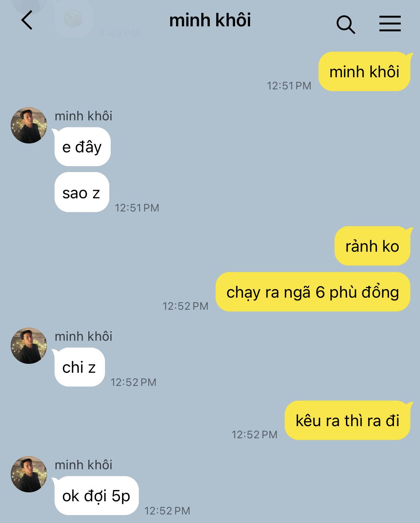Viewport: 420px width, 523px height.
Task: Open the chat search magnifier
Action: tap(346, 24)
